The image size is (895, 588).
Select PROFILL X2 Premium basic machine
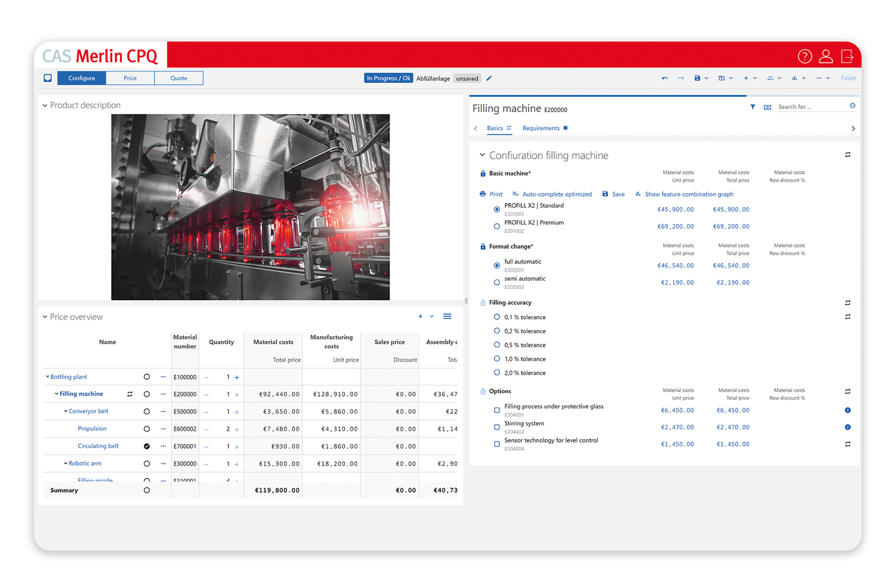[x=496, y=226]
